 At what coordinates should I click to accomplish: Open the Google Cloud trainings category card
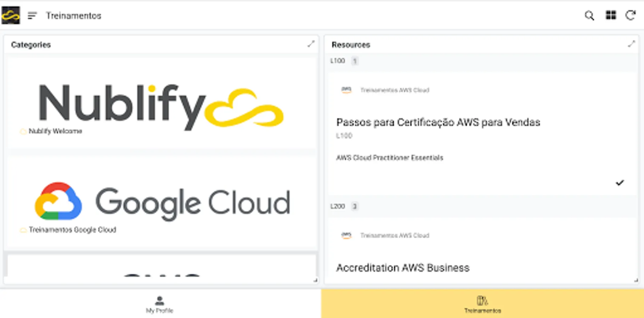pos(162,202)
